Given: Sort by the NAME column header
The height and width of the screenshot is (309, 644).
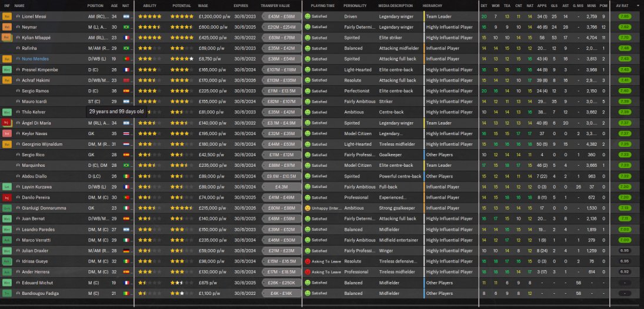Looking at the screenshot, I should pos(19,6).
